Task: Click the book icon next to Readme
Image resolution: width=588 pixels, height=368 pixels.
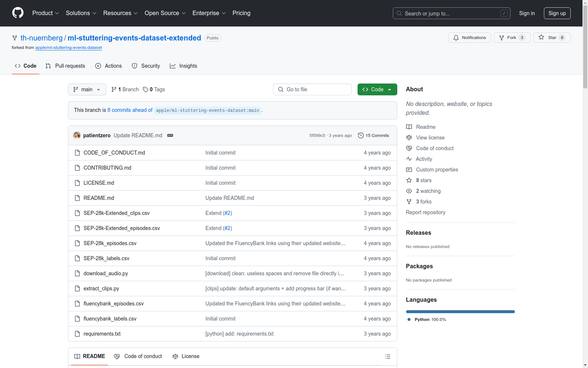Action: [409, 127]
